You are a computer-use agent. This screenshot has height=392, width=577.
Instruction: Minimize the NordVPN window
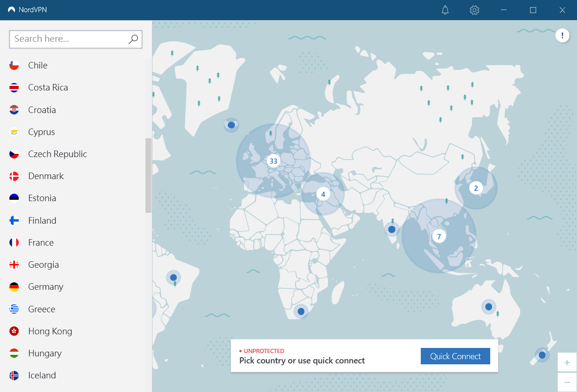504,10
